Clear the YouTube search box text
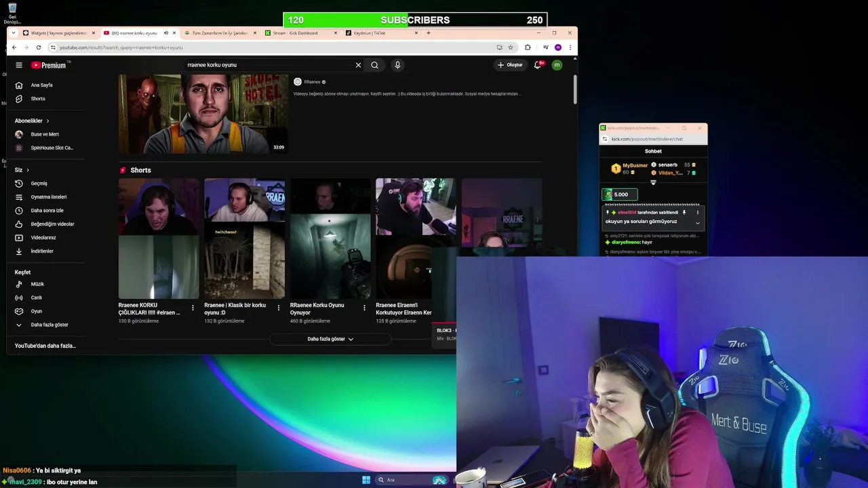This screenshot has height=488, width=868. [358, 65]
